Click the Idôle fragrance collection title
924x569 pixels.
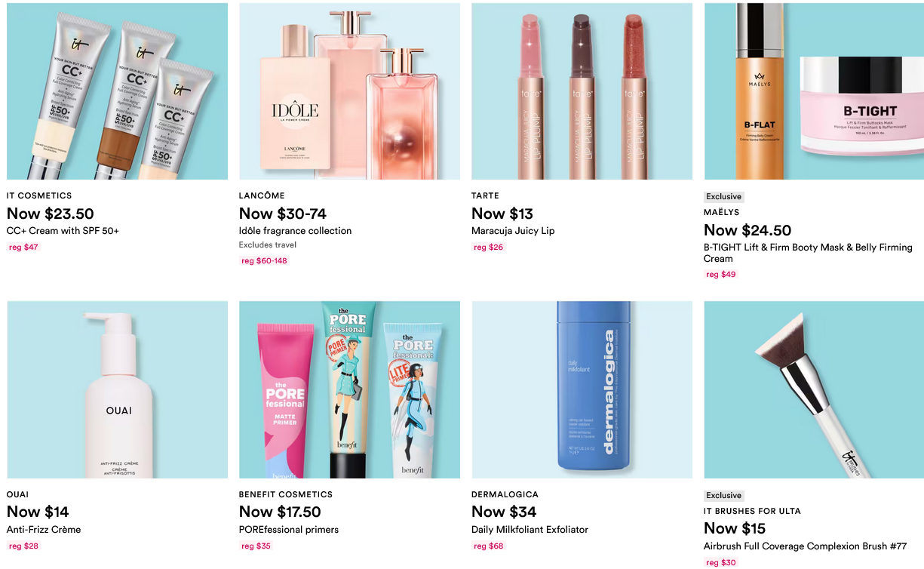tap(295, 231)
